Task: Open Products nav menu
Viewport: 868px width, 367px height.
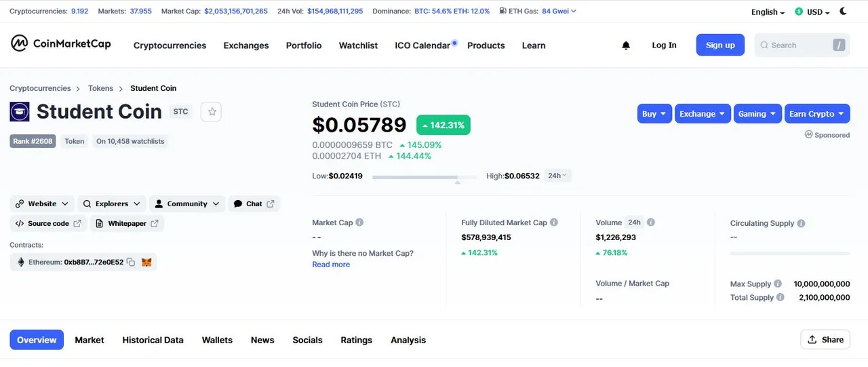Action: (x=486, y=45)
